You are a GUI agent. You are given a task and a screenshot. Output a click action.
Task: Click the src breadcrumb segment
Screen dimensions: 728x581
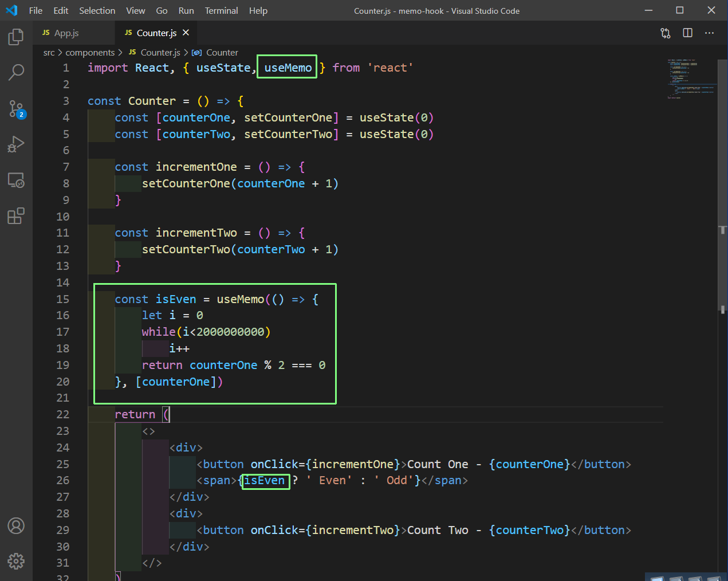pos(49,53)
